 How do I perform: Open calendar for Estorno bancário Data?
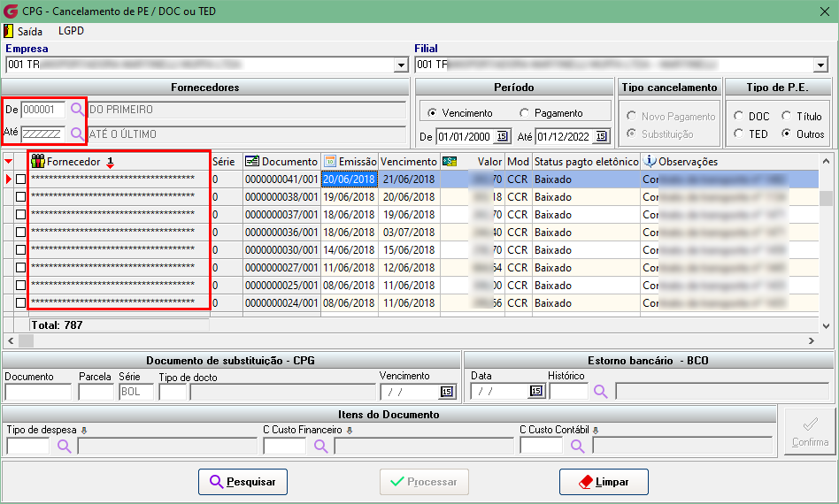536,391
